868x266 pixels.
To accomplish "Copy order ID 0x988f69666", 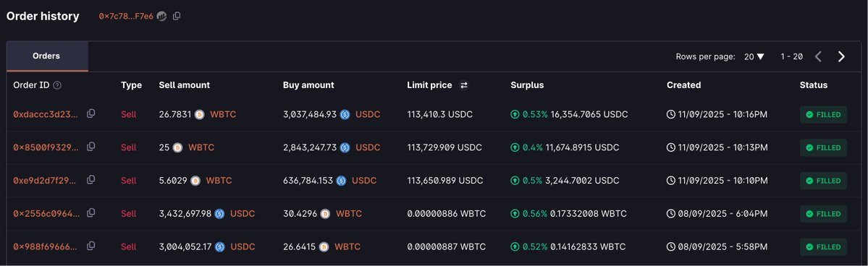I will 90,246.
